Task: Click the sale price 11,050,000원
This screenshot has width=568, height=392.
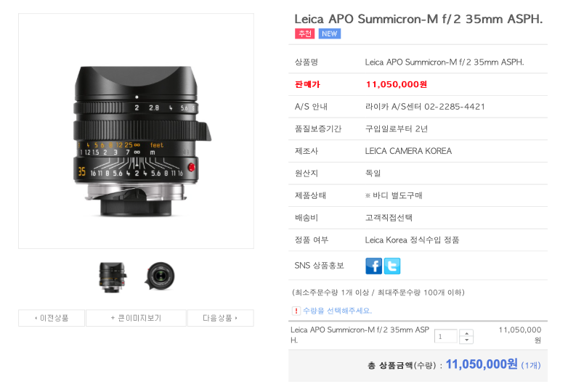Action: coord(397,84)
